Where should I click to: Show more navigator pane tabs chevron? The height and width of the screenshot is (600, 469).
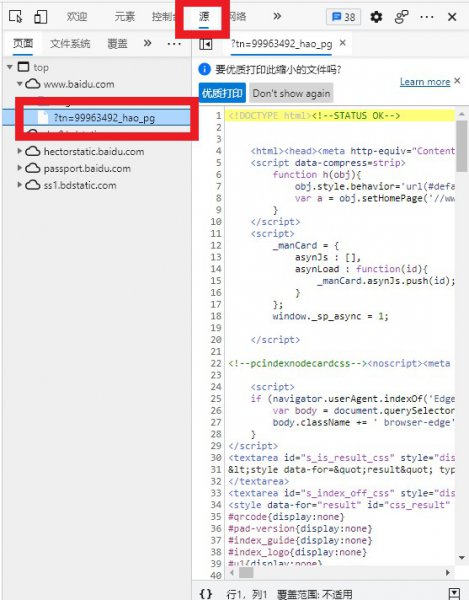[x=147, y=43]
